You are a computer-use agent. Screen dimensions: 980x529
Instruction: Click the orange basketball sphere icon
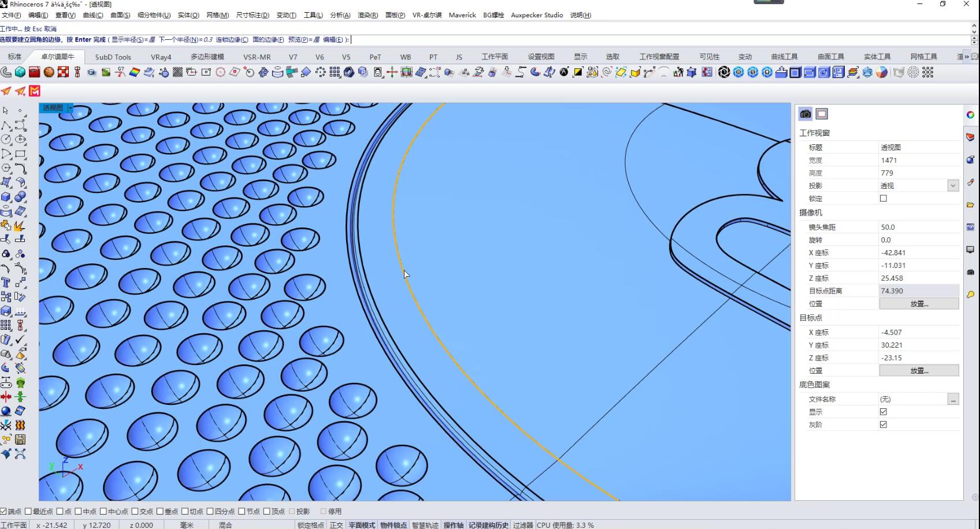(x=49, y=72)
